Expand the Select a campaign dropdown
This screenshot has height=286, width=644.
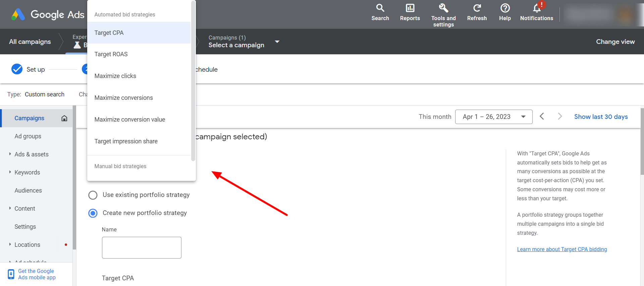coord(277,42)
